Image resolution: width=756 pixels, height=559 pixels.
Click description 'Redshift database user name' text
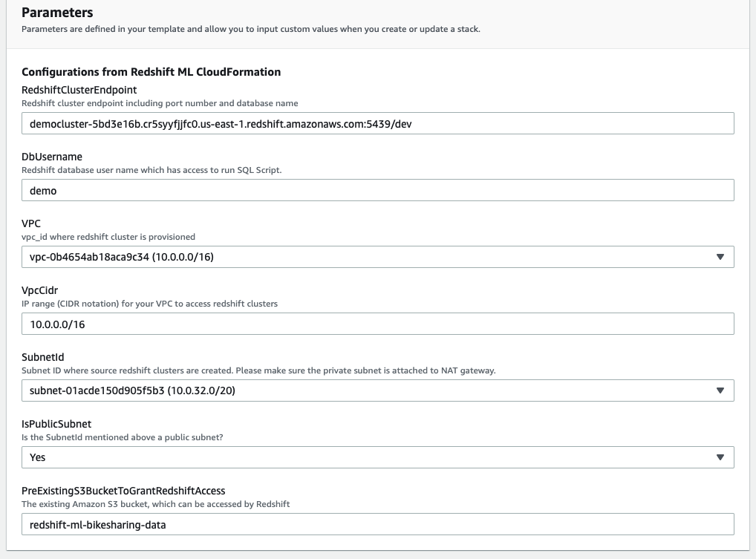click(151, 170)
